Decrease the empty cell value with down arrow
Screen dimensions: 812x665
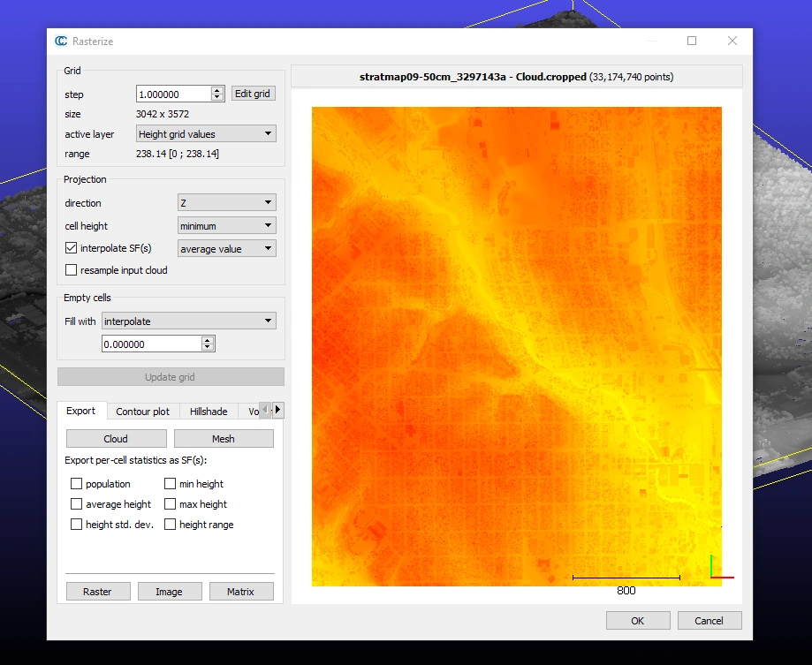click(x=208, y=347)
